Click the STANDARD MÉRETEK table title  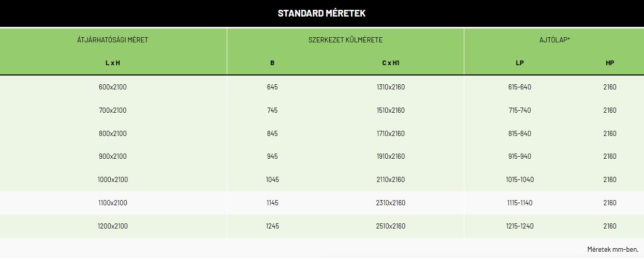click(x=321, y=13)
